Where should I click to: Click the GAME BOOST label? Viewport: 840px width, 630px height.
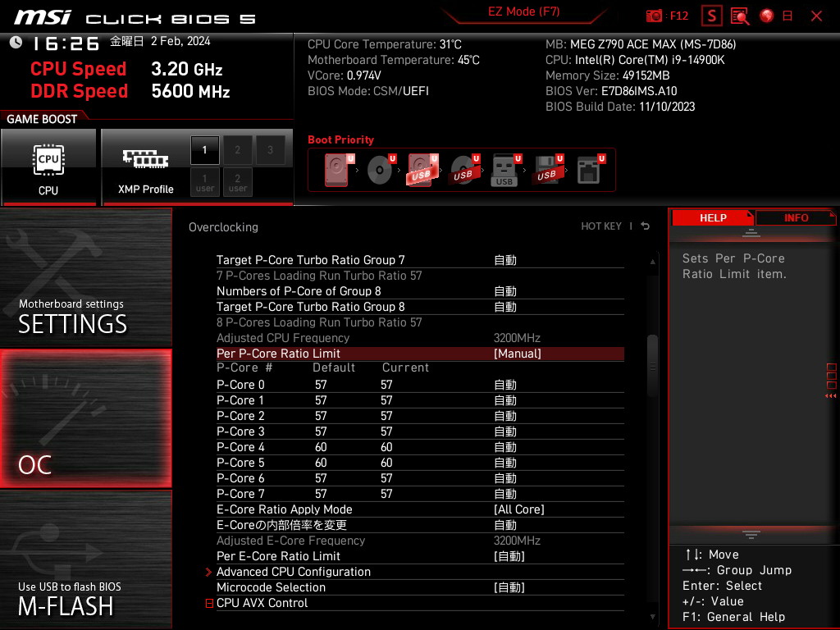tap(42, 119)
